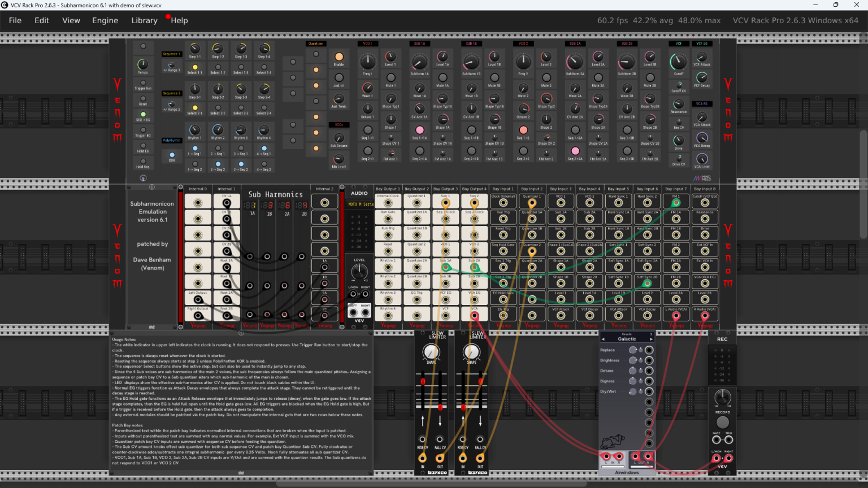Screen dimensions: 868x488
Task: Click the Tempo knob
Action: (143, 64)
